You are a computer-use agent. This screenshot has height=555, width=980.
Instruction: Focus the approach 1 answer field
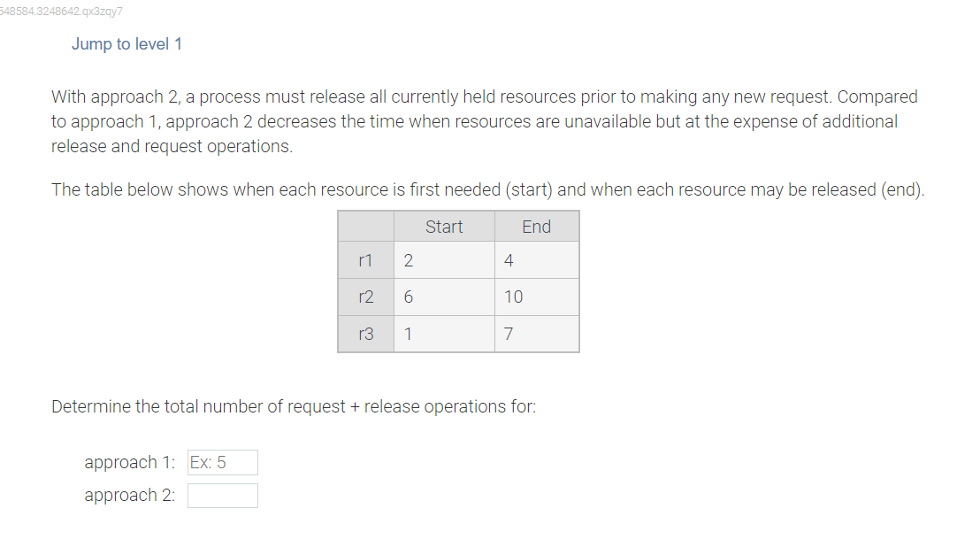click(x=223, y=462)
